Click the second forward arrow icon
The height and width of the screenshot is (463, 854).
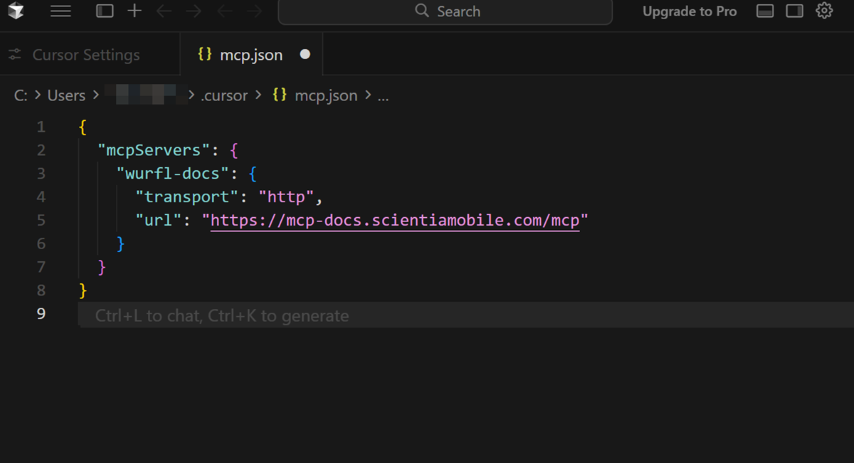point(254,11)
